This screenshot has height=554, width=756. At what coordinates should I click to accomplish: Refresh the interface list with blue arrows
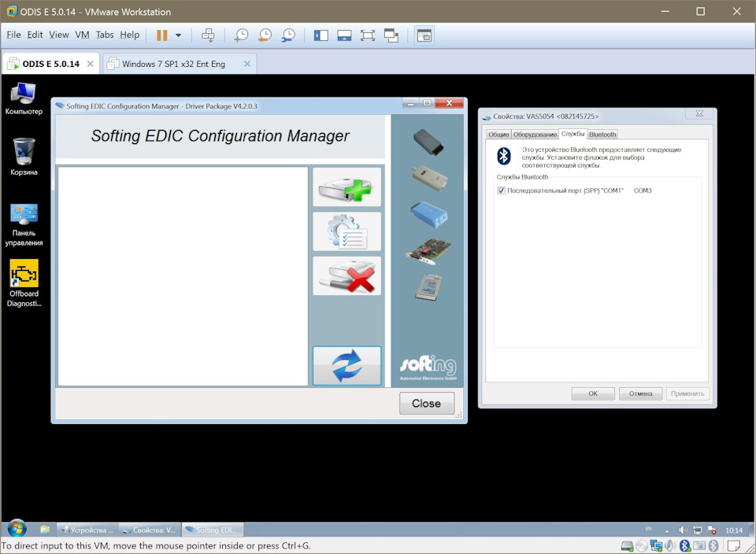(x=346, y=366)
